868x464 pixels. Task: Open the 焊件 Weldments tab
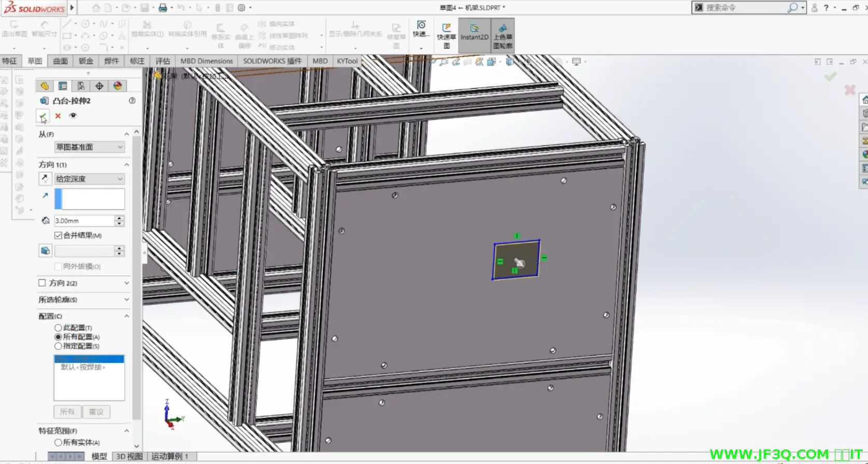(111, 61)
